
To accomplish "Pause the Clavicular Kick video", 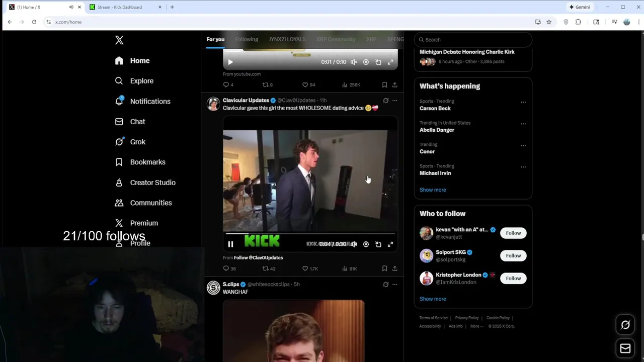I will pyautogui.click(x=230, y=244).
